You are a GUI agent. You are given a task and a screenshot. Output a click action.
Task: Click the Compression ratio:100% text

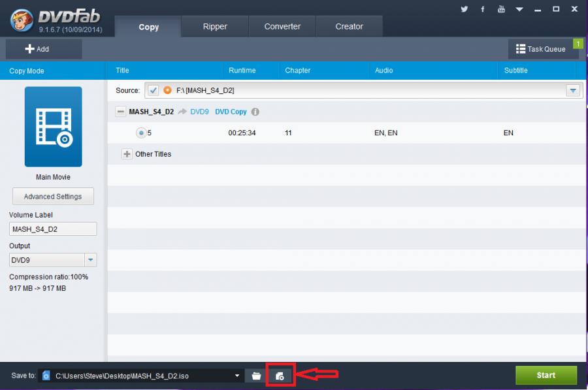(x=49, y=277)
